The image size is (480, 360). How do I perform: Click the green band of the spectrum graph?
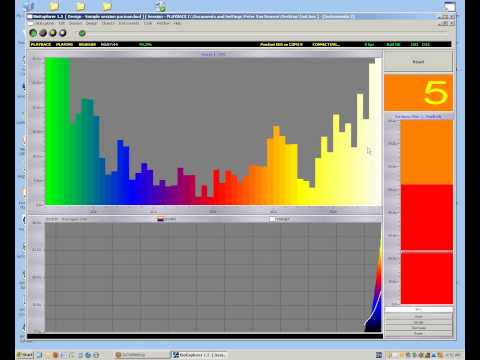pyautogui.click(x=57, y=131)
